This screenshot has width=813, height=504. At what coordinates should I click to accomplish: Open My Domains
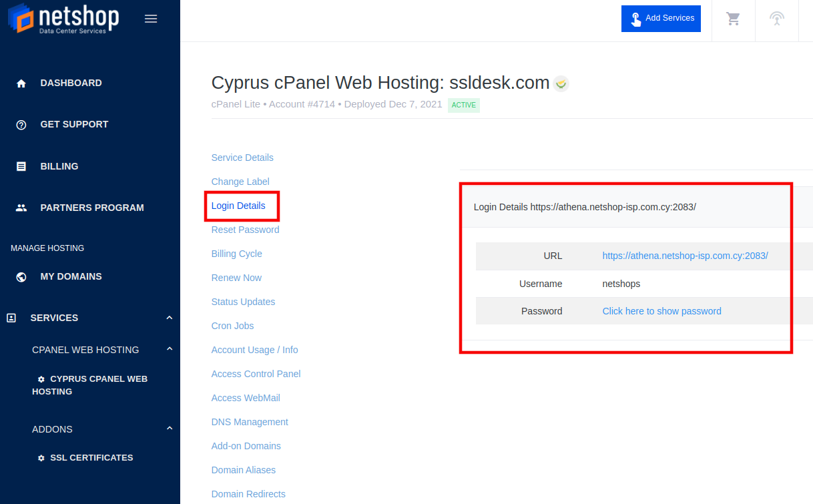[x=71, y=276]
